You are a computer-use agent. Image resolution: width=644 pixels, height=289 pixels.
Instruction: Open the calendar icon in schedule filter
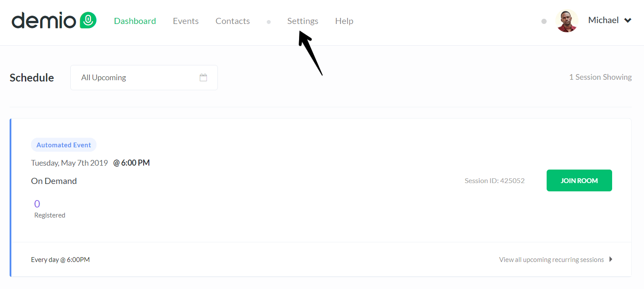point(203,78)
